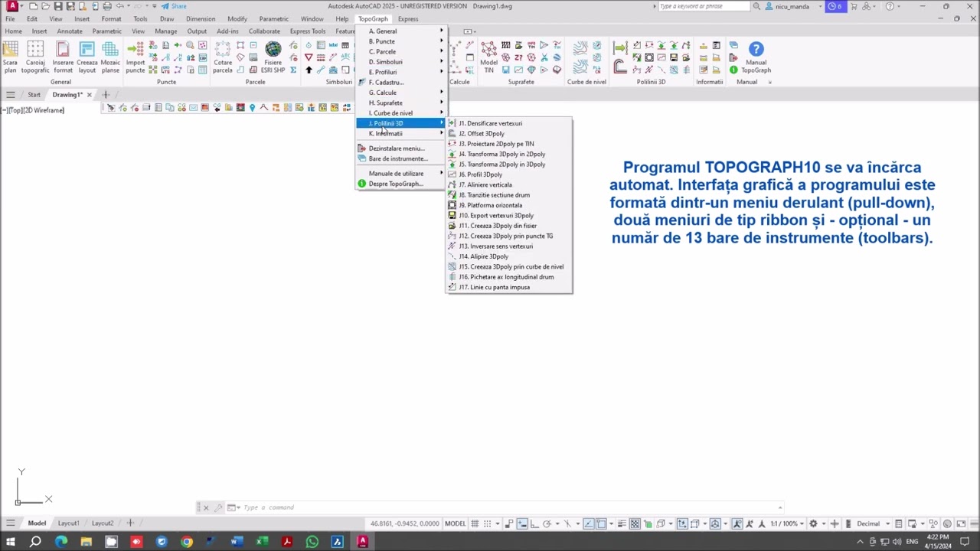
Task: Choose J2. Offset 3Dpoly
Action: [x=509, y=133]
